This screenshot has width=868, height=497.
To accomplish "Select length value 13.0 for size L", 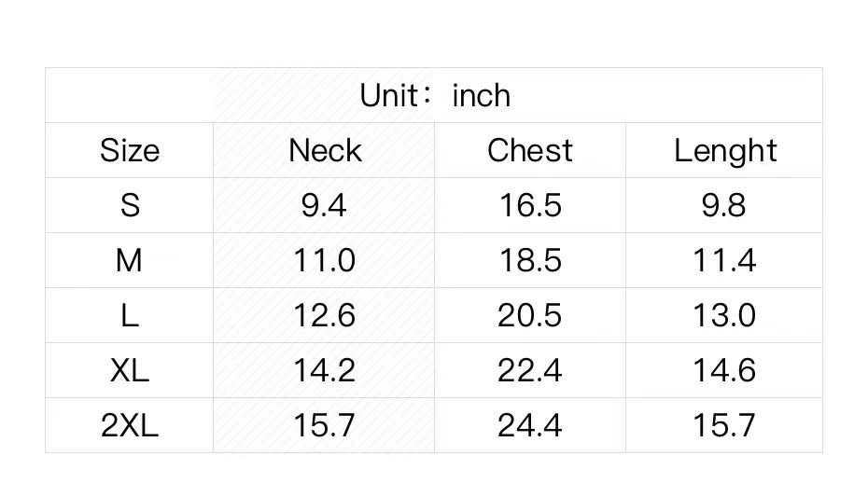I will click(x=724, y=315).
